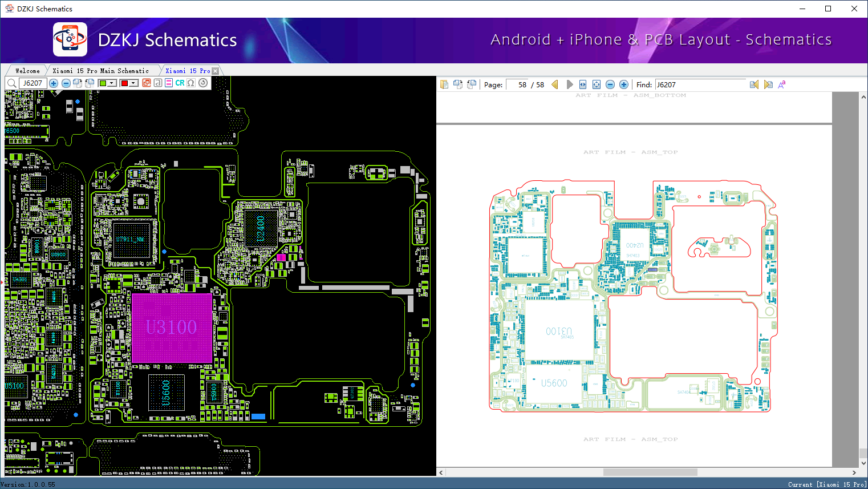Click mirrored U3100 label in PDF page
Viewport: 868px width, 489px height.
[559, 331]
